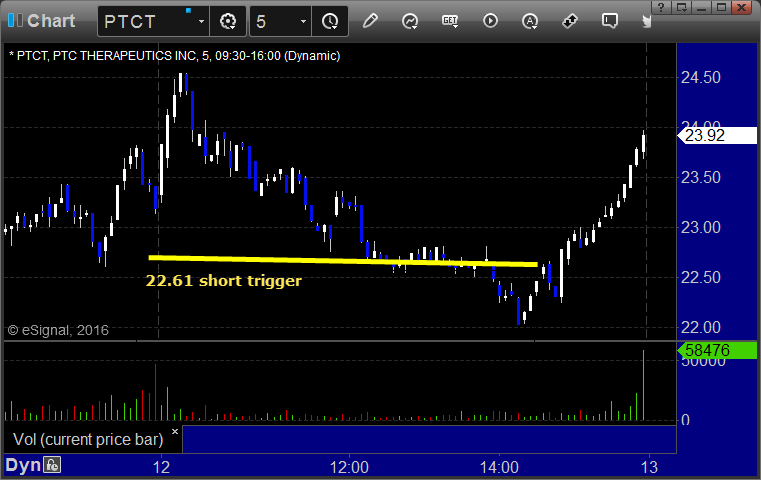Expand the PTCT symbol dropdown arrow
Screen dimensions: 761x480
(x=201, y=21)
